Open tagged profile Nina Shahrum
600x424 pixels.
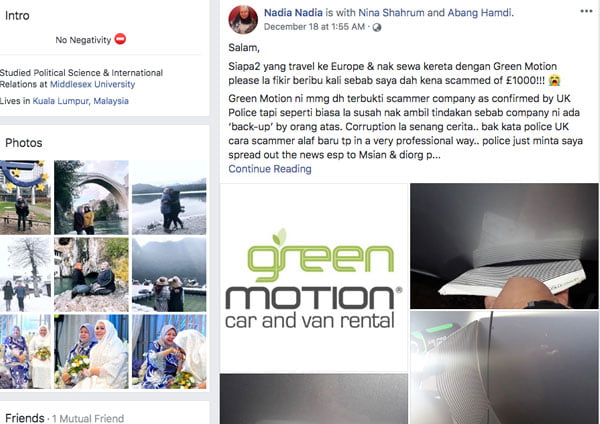(x=391, y=13)
